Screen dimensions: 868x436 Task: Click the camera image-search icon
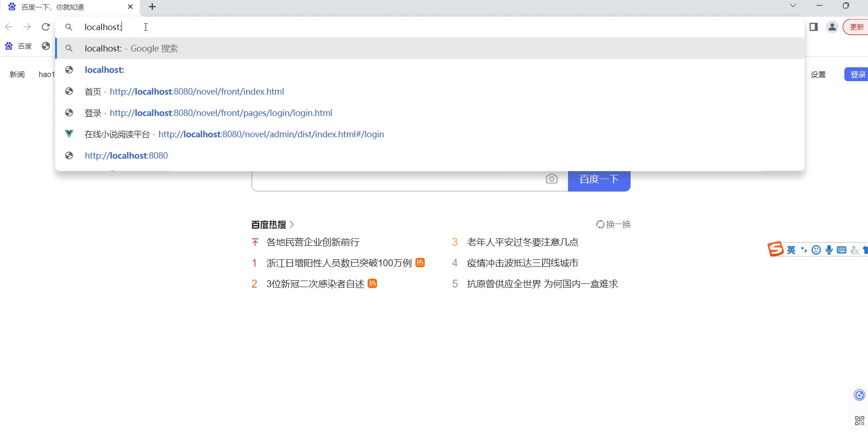(x=551, y=179)
